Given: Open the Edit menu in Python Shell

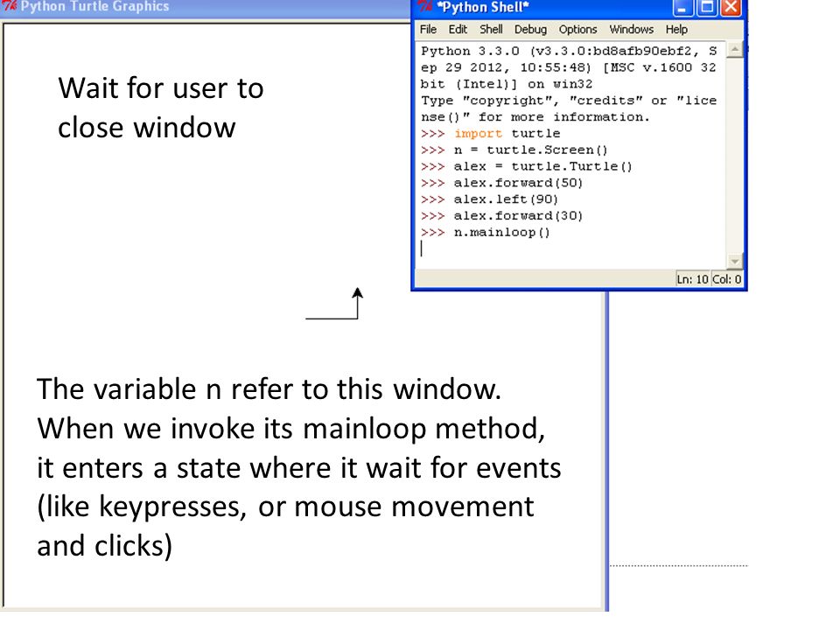Looking at the screenshot, I should (458, 30).
